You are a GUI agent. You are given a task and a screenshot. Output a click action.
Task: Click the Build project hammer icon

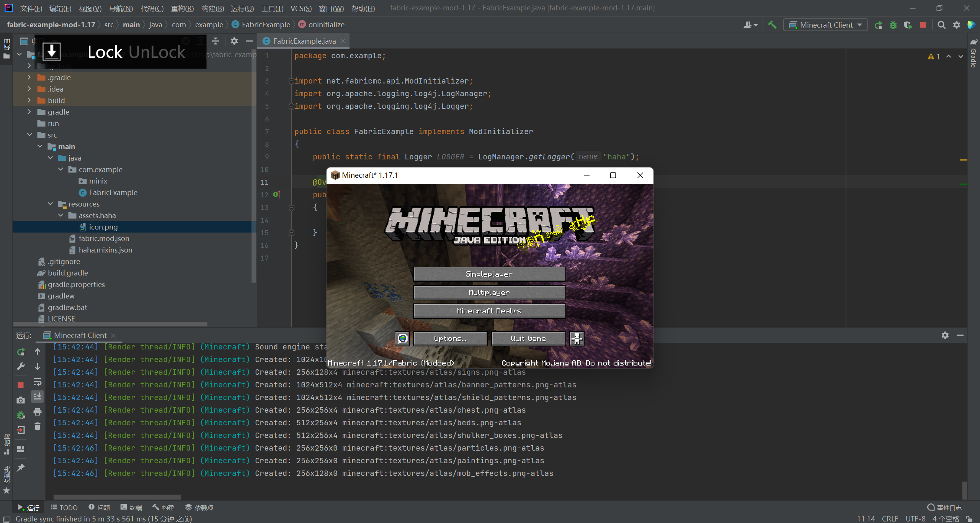[772, 25]
